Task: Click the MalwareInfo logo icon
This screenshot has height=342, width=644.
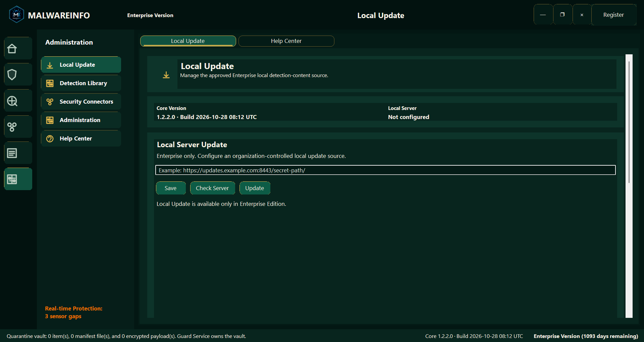Action: pyautogui.click(x=16, y=15)
